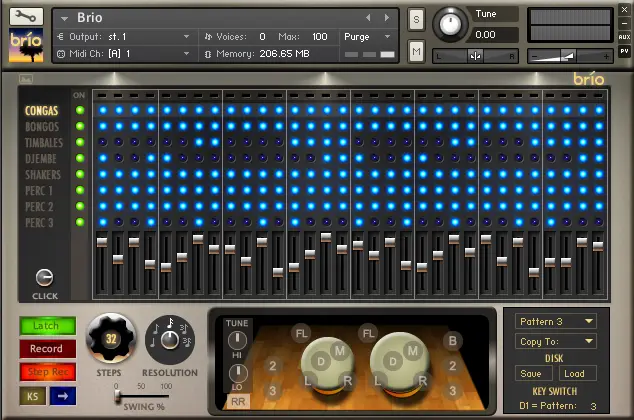Click the TUNE LO knob
This screenshot has height=420, width=634.
(x=237, y=373)
